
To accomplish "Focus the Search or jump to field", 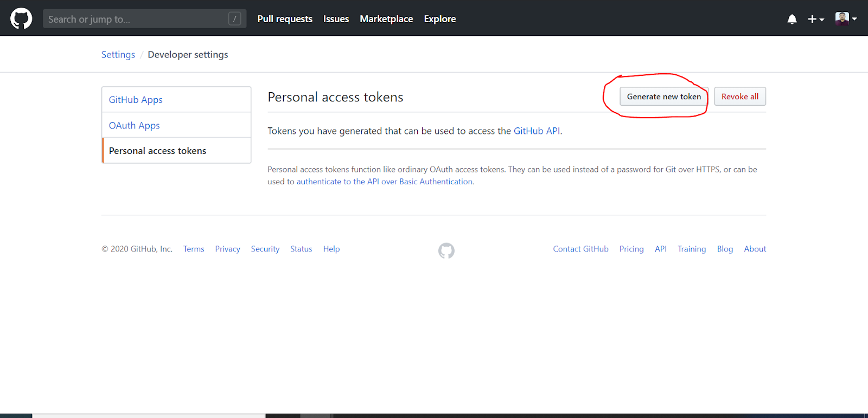I will pos(144,19).
